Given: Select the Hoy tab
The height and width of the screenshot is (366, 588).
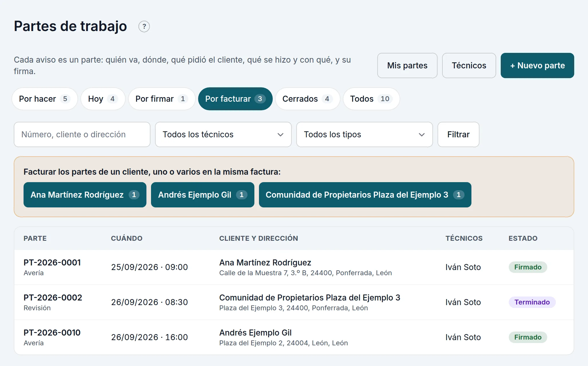Looking at the screenshot, I should (x=103, y=99).
